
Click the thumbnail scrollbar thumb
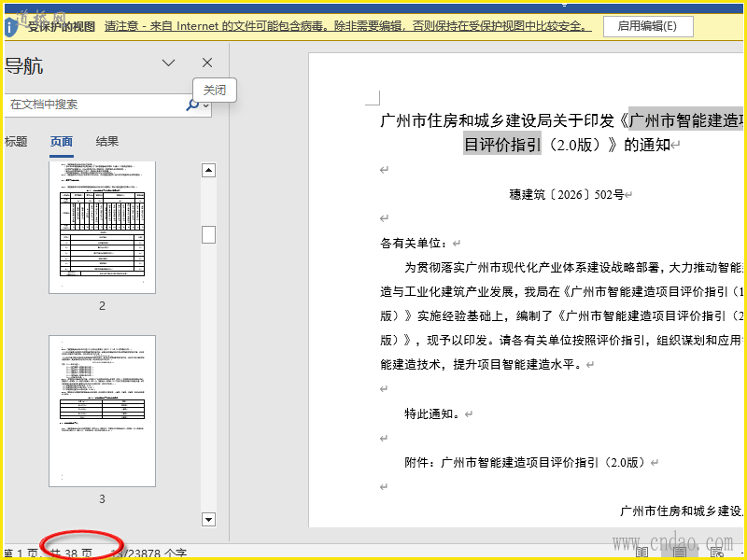tap(208, 235)
